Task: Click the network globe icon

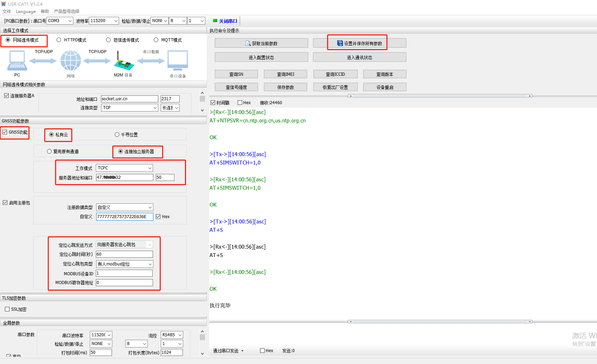Action: pyautogui.click(x=71, y=60)
